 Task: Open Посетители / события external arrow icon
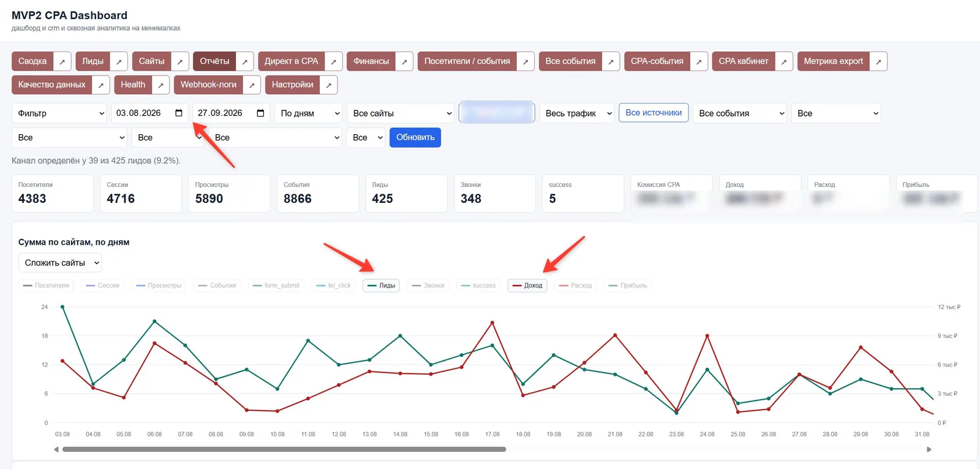[526, 61]
